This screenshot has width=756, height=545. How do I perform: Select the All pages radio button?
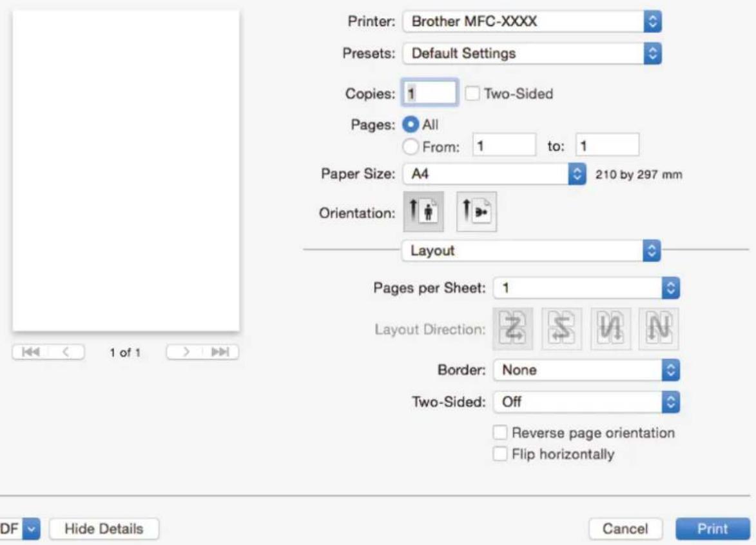tap(411, 124)
